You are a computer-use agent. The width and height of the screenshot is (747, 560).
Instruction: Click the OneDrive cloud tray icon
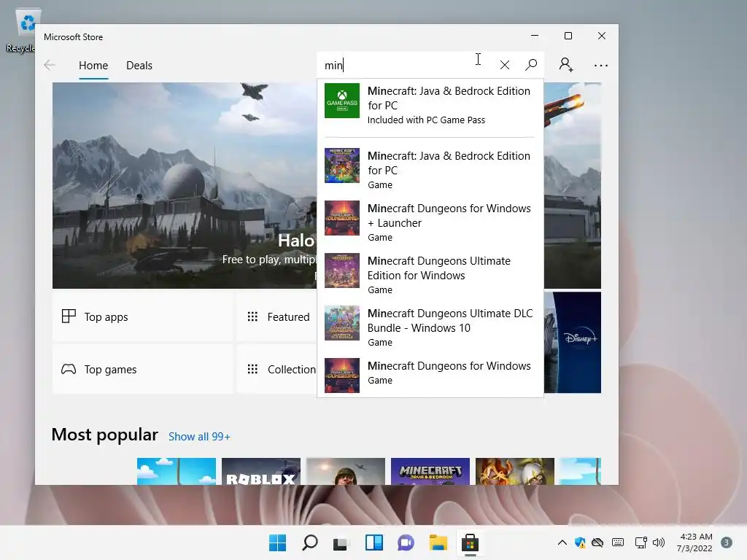coord(597,542)
